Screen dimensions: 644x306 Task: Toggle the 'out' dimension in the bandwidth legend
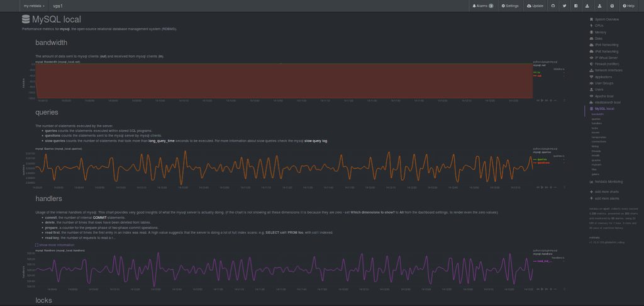pos(538,76)
